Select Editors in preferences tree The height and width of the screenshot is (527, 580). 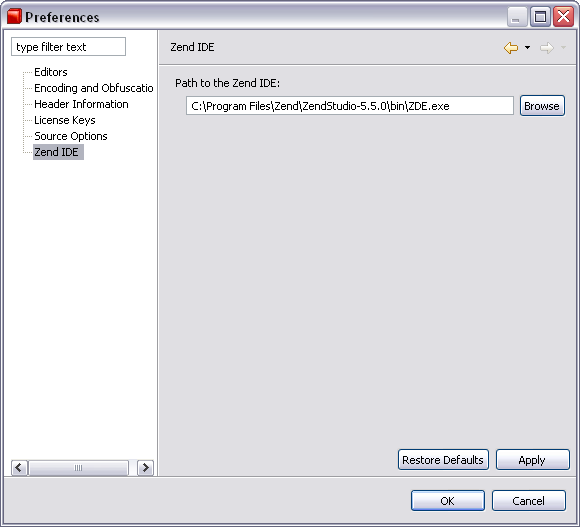[x=51, y=72]
